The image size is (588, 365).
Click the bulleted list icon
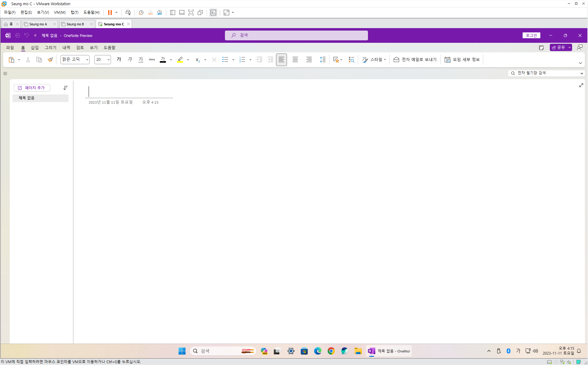coord(225,60)
